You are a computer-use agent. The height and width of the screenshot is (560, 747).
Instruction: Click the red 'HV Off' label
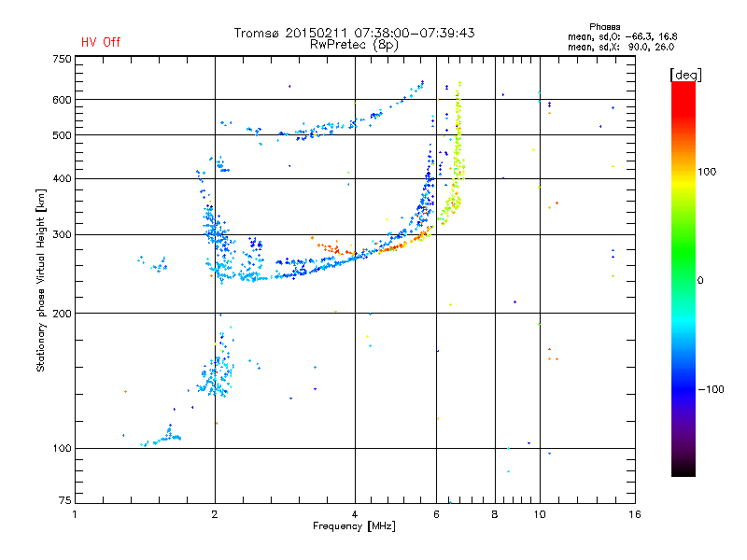[101, 42]
